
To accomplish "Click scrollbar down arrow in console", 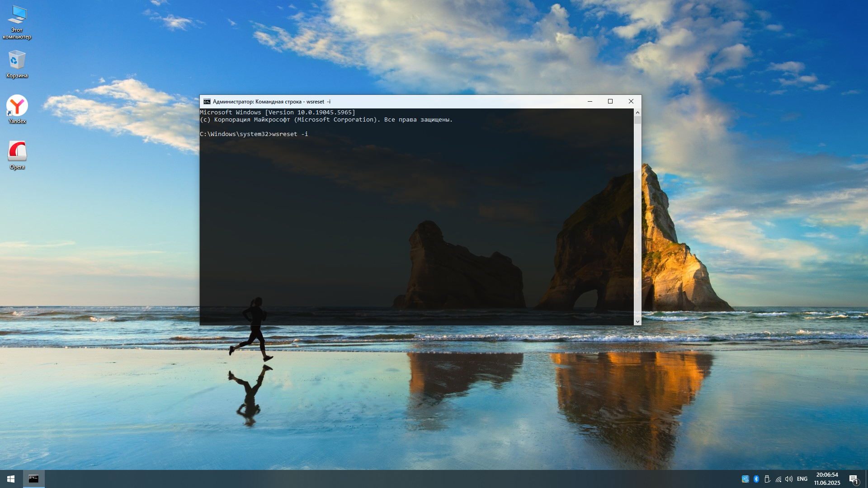I will click(637, 322).
